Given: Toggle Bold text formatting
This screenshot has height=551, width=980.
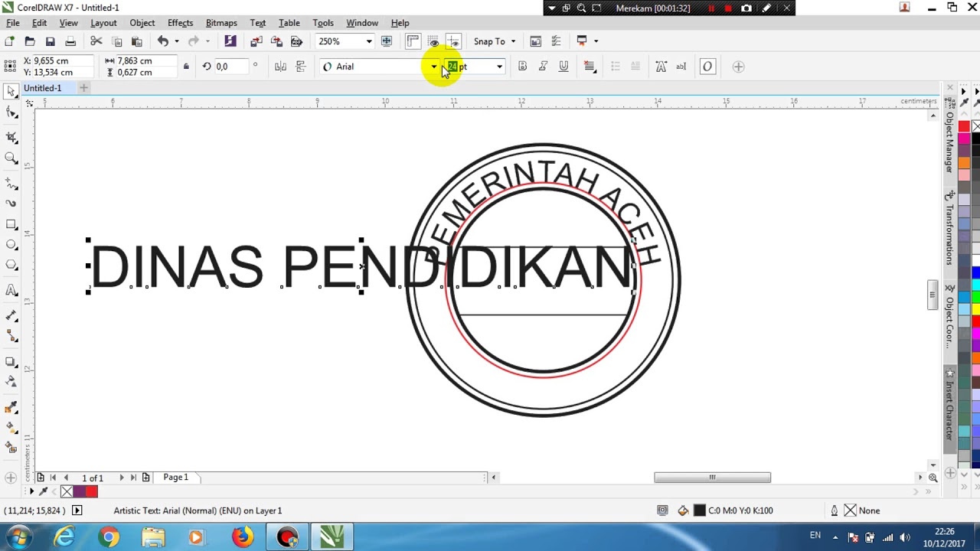Looking at the screenshot, I should pos(522,67).
